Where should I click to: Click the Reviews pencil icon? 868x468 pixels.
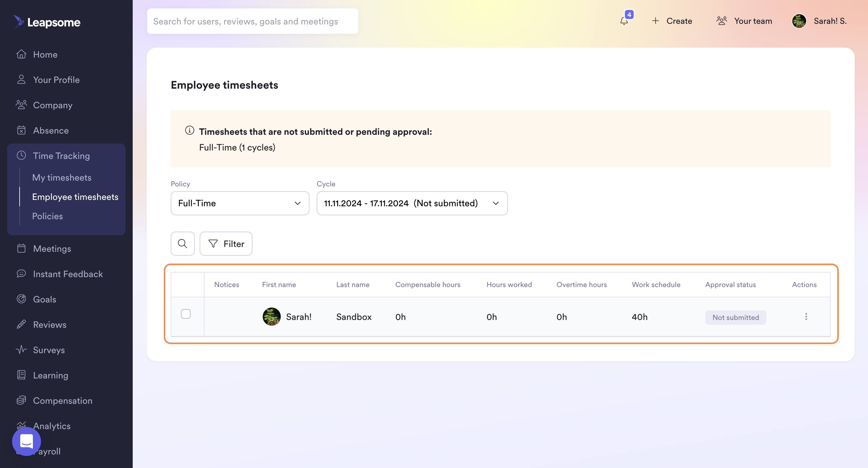pos(21,324)
